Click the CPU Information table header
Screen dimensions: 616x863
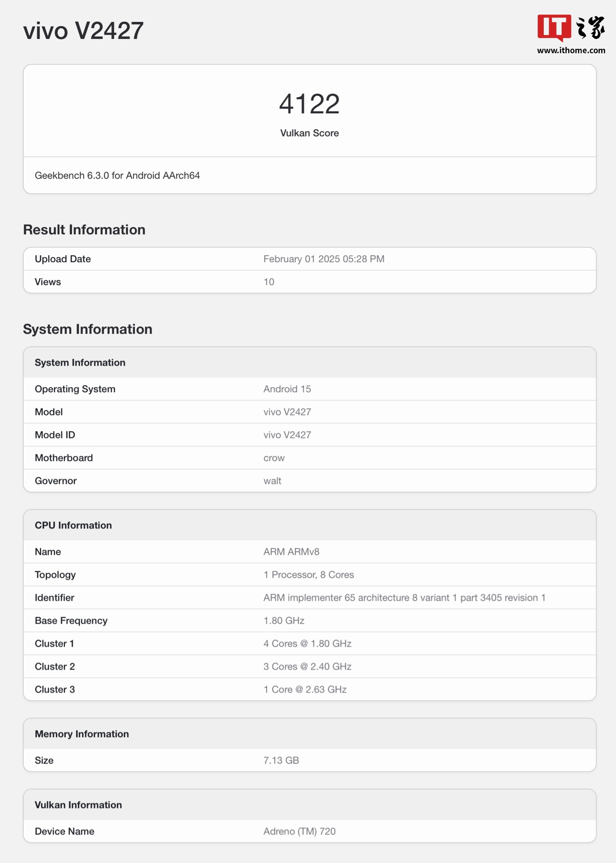(x=73, y=525)
